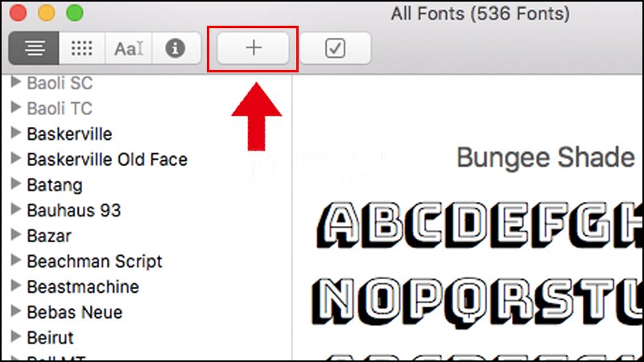
Task: Click the Bungee Shade preview title
Action: 545,158
